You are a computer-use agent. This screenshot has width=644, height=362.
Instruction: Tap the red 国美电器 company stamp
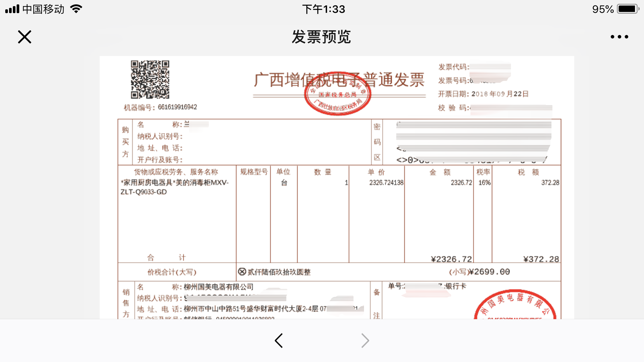[515, 304]
